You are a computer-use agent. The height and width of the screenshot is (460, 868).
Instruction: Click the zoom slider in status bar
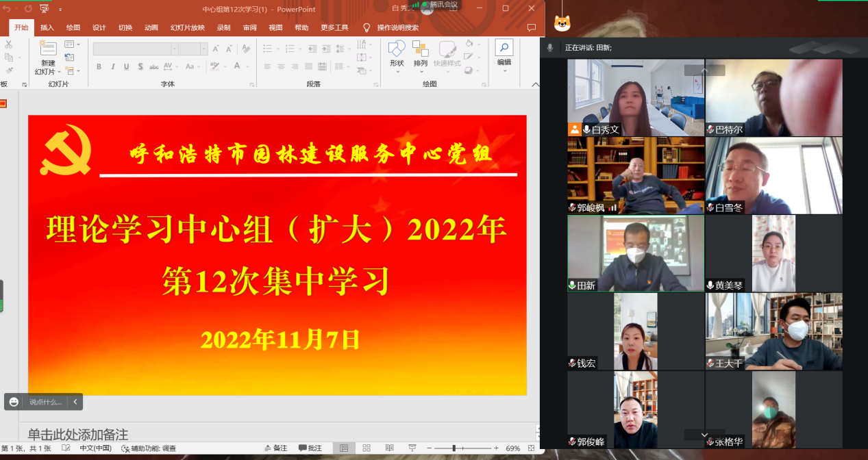click(454, 448)
